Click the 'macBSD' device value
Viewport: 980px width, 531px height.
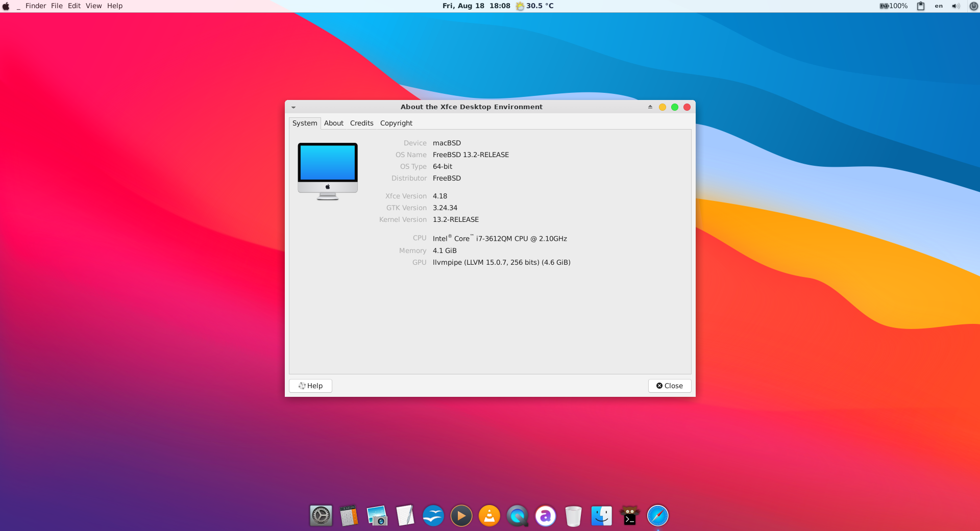tap(447, 143)
